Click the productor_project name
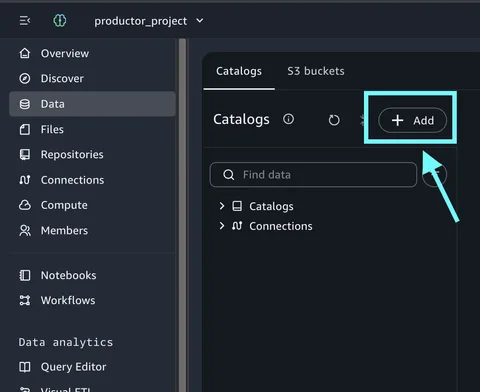Viewport: 480px width, 392px height. tap(140, 21)
